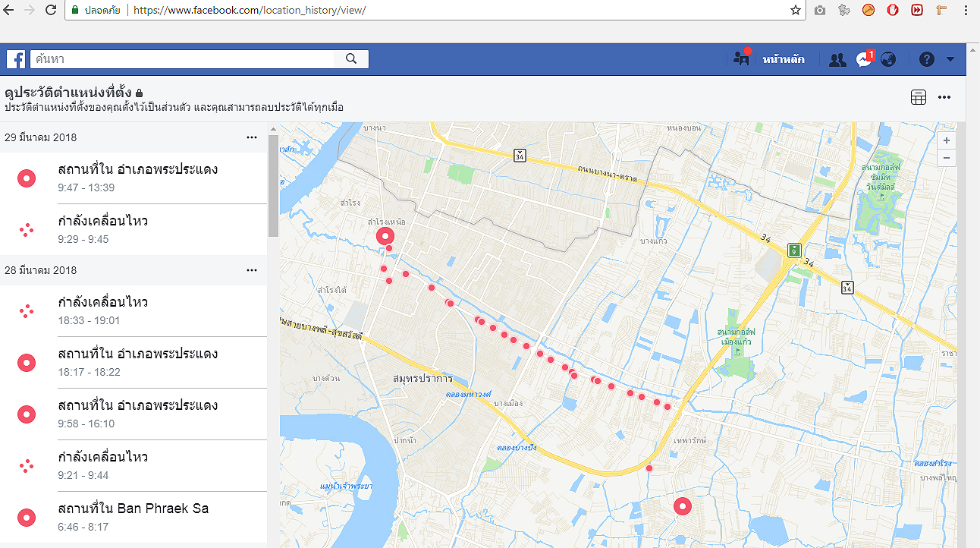
Task: Click the orange circular extension icon
Action: pyautogui.click(x=868, y=11)
